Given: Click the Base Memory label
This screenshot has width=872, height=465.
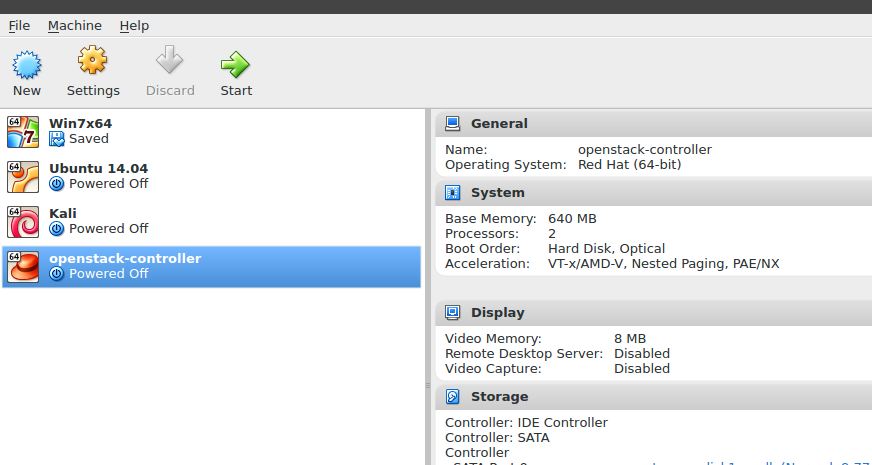Looking at the screenshot, I should click(491, 219).
